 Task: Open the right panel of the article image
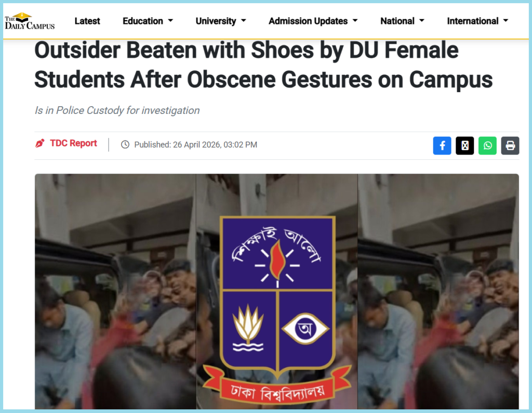438,291
